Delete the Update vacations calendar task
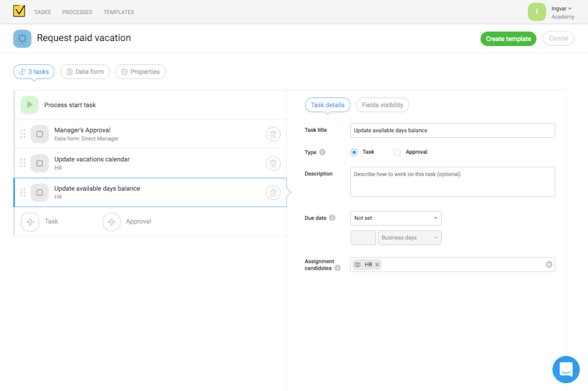Viewport: 588px width, 391px height. point(273,163)
